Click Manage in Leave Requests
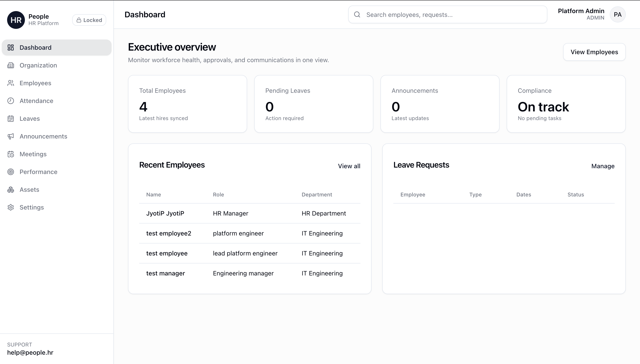Screen dimensions: 640x364 click(x=602, y=166)
